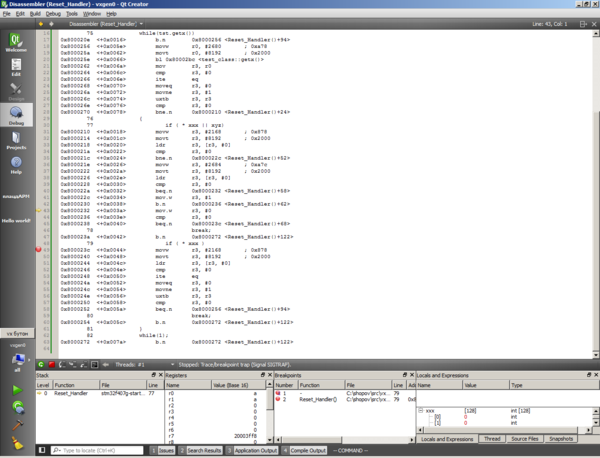Show the Search Results pane
The height and width of the screenshot is (458, 600).
click(200, 450)
